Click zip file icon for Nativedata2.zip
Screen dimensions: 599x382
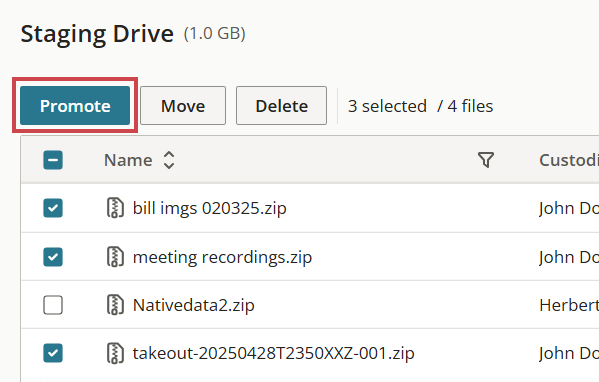(x=115, y=305)
